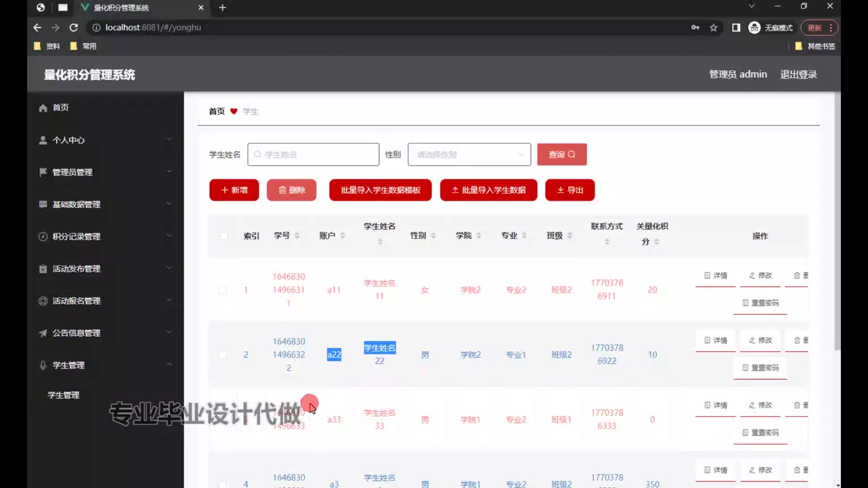Open the 性别 gender dropdown

469,155
